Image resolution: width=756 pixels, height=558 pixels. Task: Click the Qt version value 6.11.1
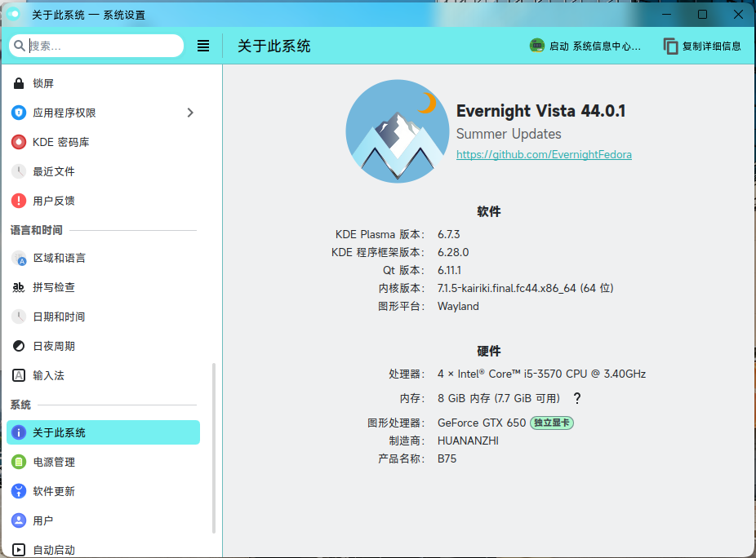pyautogui.click(x=449, y=270)
